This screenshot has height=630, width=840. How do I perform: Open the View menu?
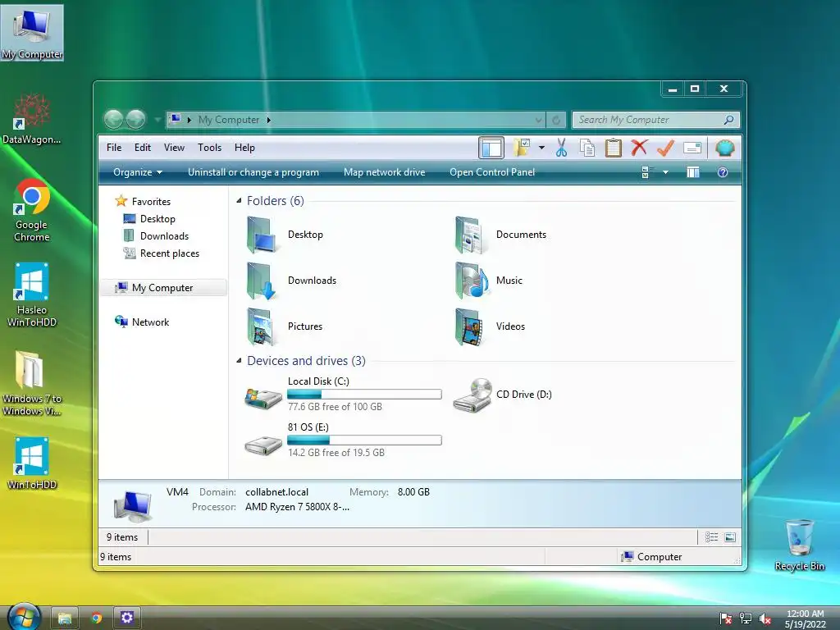(174, 148)
